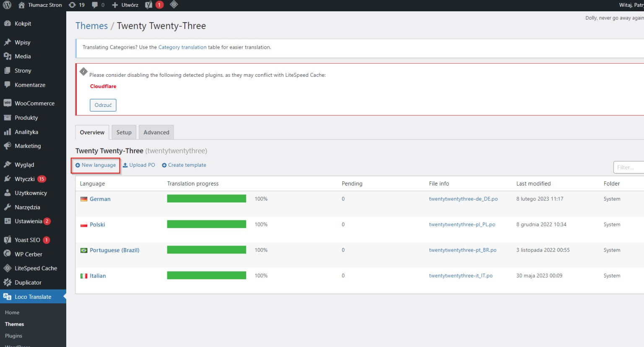Open the Category translation link
The width and height of the screenshot is (644, 347).
click(182, 47)
